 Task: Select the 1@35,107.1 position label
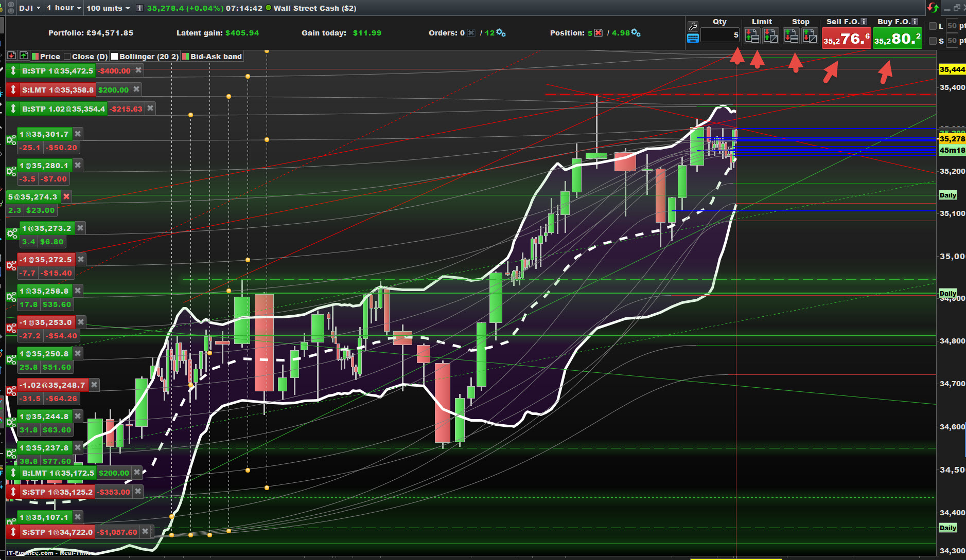(x=44, y=517)
